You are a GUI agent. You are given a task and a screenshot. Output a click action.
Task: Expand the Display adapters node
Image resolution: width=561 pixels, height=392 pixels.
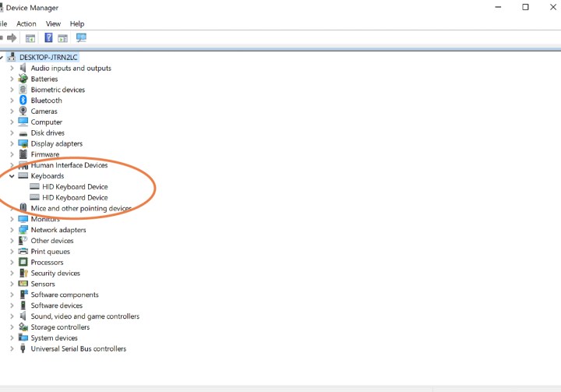[x=12, y=143]
